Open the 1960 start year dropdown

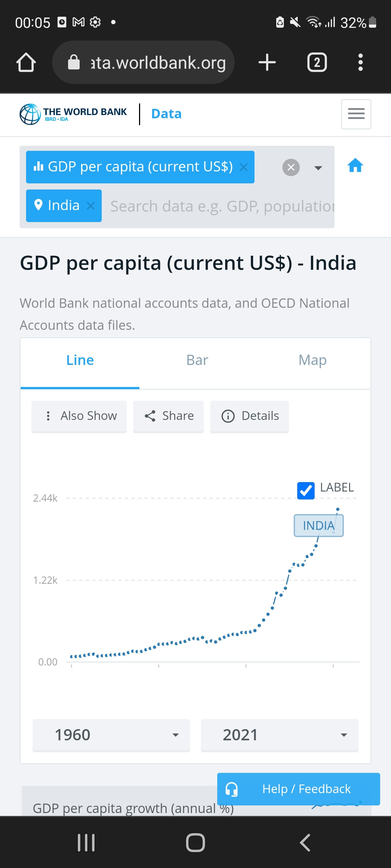click(x=111, y=735)
